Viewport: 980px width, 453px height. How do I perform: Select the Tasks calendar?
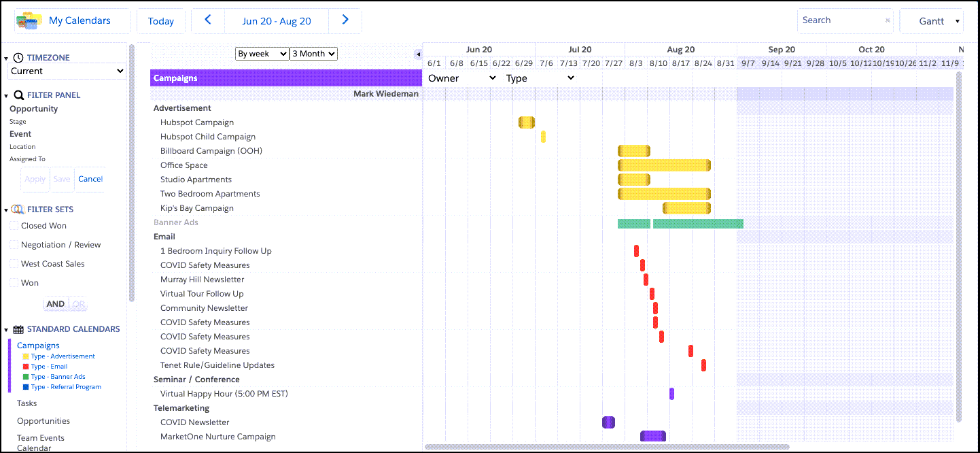[27, 403]
